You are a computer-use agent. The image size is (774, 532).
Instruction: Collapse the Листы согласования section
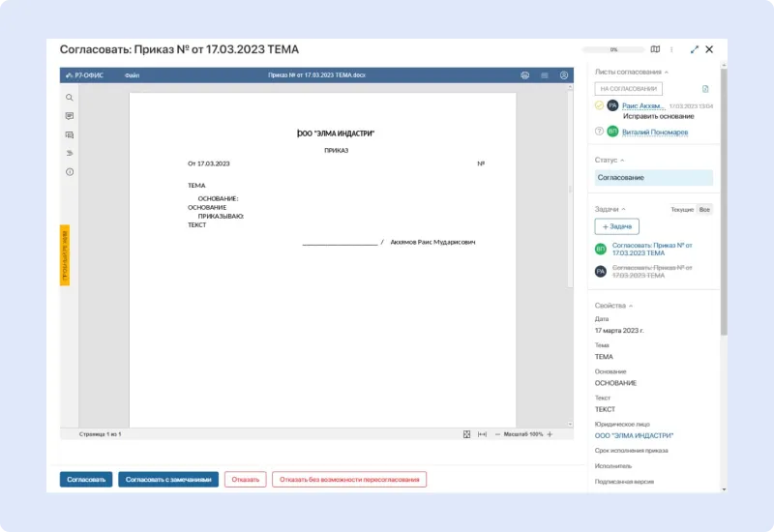666,72
